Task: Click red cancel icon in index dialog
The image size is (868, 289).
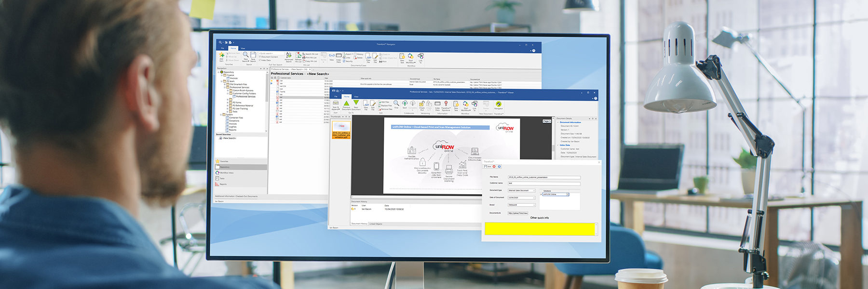Action: coord(494,167)
